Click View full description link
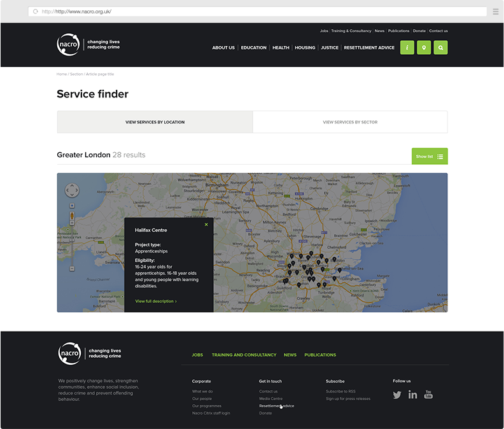 [156, 301]
